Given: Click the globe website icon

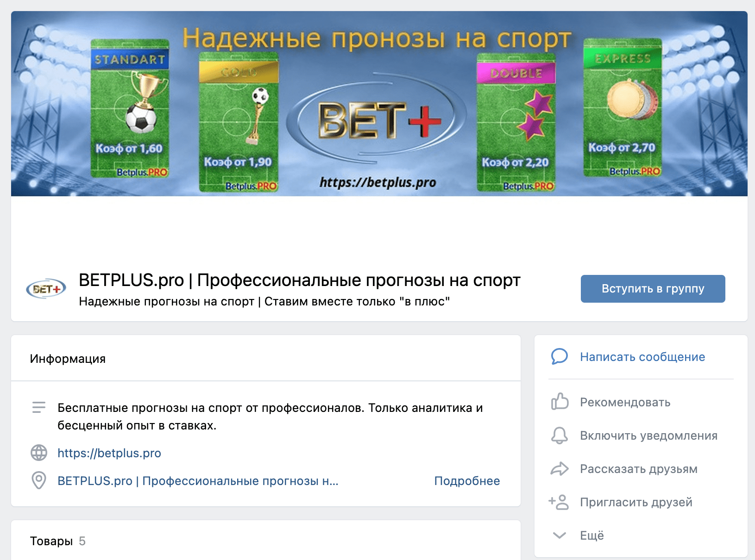Looking at the screenshot, I should (39, 453).
